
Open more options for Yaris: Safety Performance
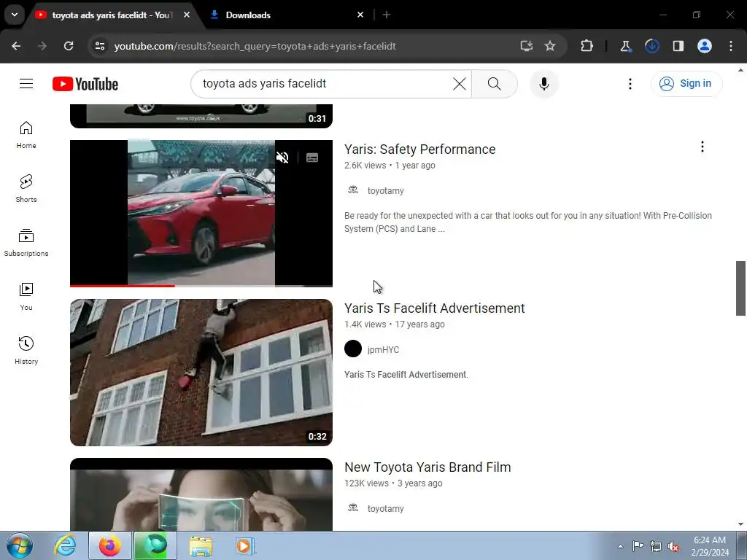pyautogui.click(x=703, y=147)
